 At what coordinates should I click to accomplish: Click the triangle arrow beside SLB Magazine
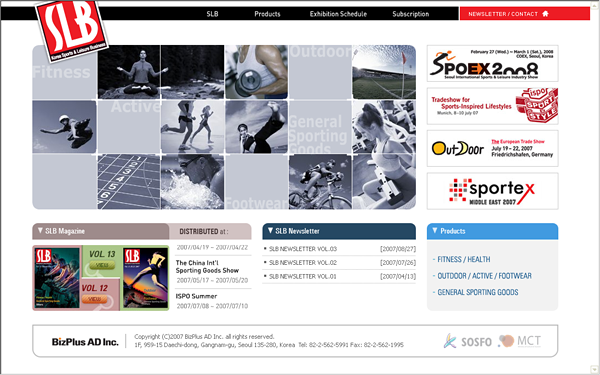pyautogui.click(x=40, y=230)
